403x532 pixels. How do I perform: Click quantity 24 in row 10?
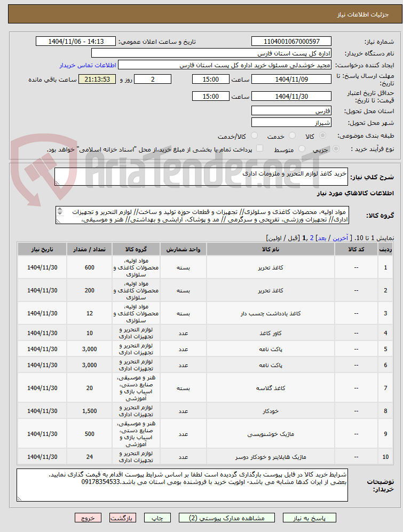tap(90, 457)
